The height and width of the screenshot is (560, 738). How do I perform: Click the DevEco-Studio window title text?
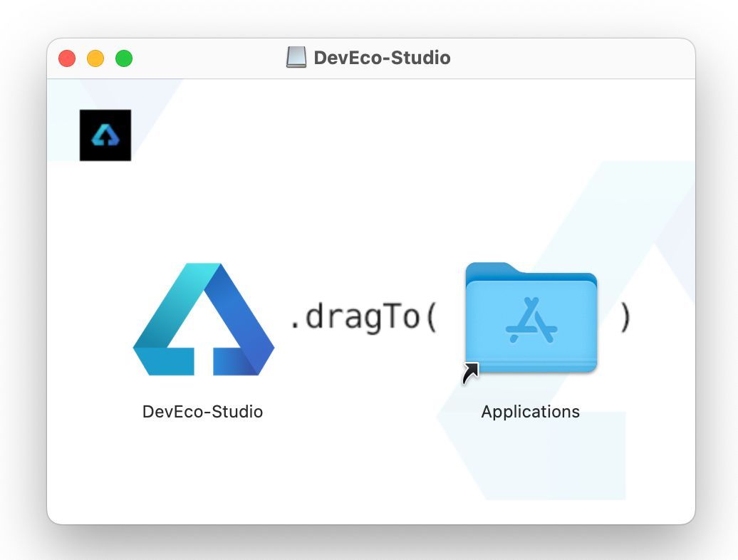pyautogui.click(x=382, y=58)
